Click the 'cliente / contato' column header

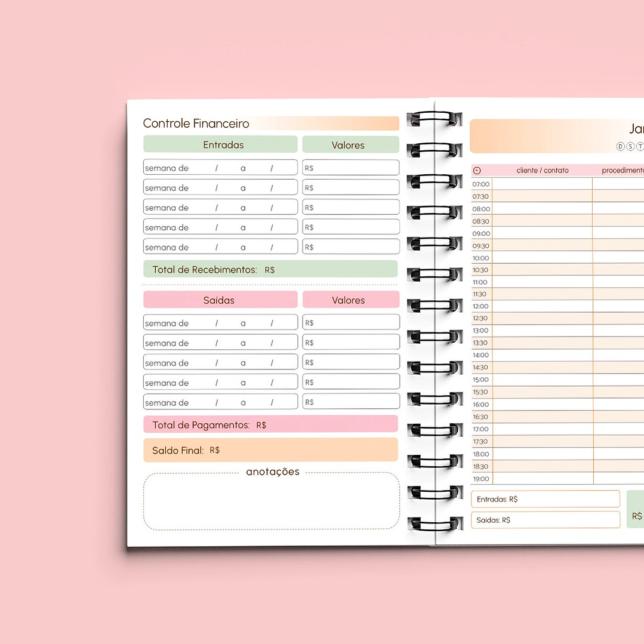[543, 171]
